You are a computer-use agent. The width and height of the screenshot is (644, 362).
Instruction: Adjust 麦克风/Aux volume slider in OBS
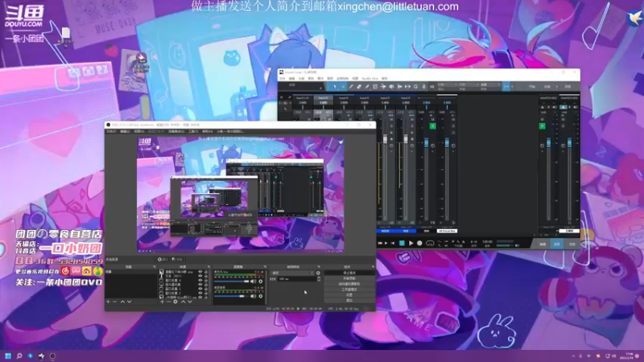(x=232, y=282)
